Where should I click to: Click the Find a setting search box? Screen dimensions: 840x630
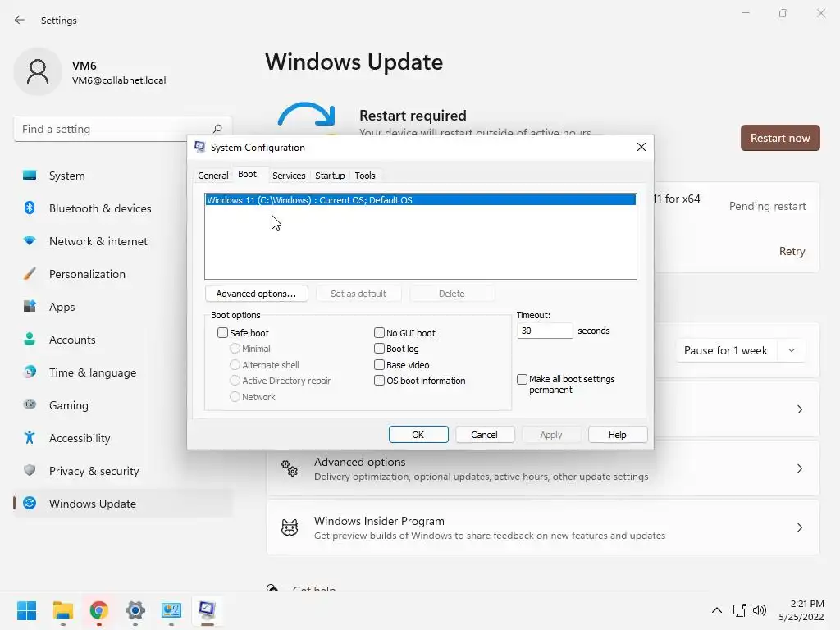pos(123,129)
